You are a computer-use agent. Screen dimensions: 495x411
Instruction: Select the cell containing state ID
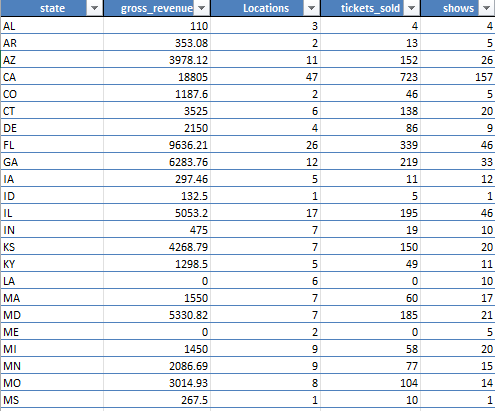click(x=52, y=196)
